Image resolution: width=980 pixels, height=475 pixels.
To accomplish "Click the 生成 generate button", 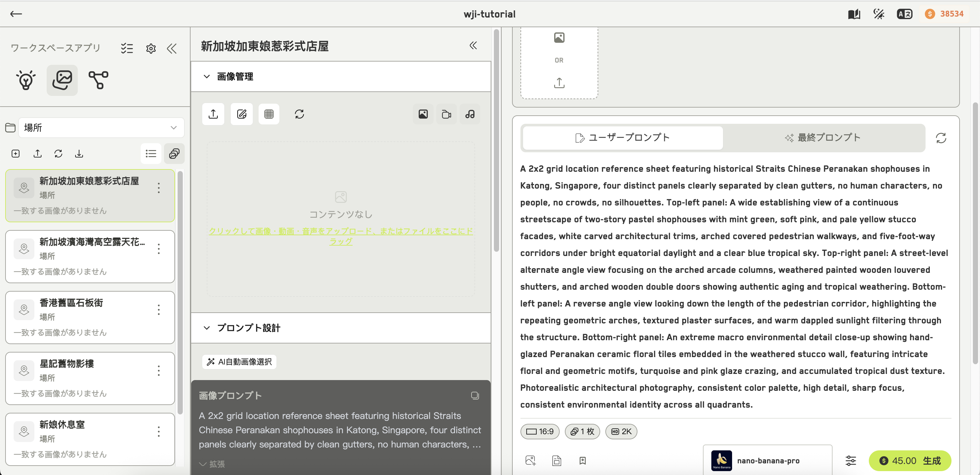I will [x=910, y=461].
